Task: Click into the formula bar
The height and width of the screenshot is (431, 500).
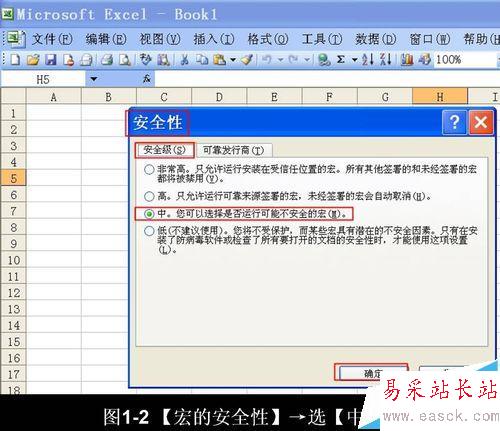Action: tap(327, 79)
